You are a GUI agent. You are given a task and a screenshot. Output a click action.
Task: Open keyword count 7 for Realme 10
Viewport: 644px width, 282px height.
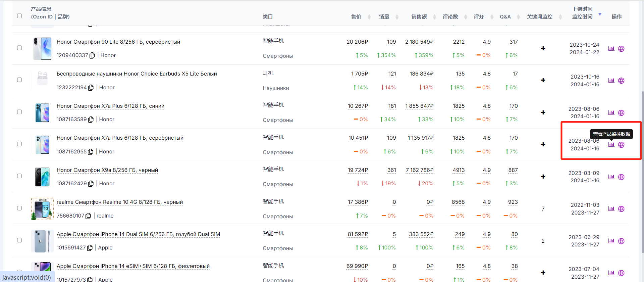pyautogui.click(x=543, y=209)
